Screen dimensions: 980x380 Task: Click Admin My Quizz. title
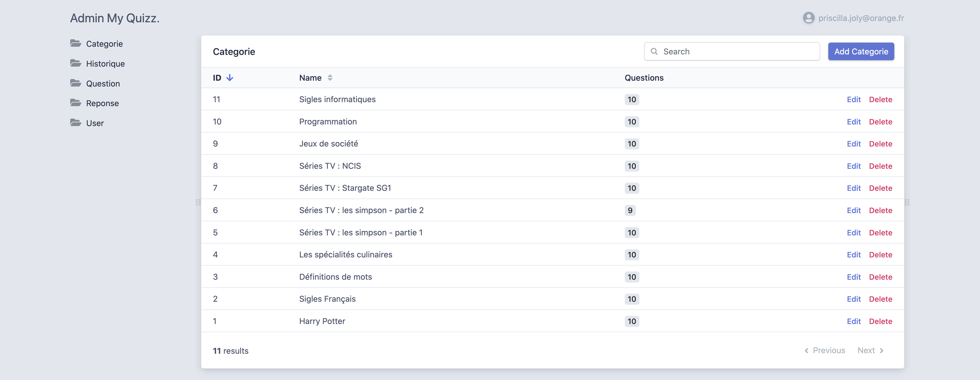115,18
